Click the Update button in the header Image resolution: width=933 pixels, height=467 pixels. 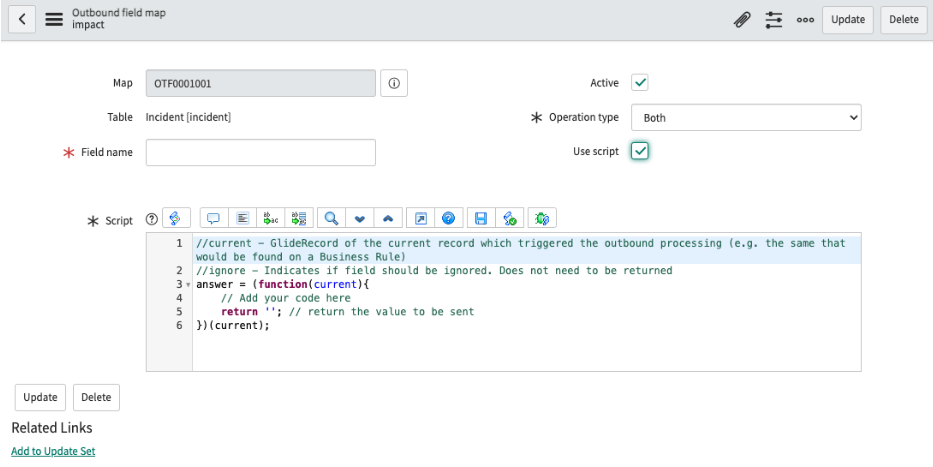[848, 20]
